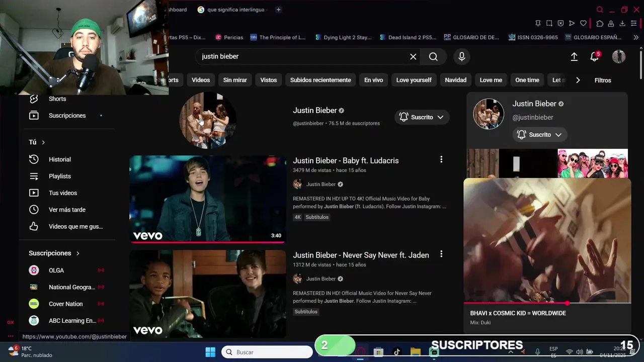The height and width of the screenshot is (362, 644).
Task: Filter results by Vistos chip
Action: 269,80
